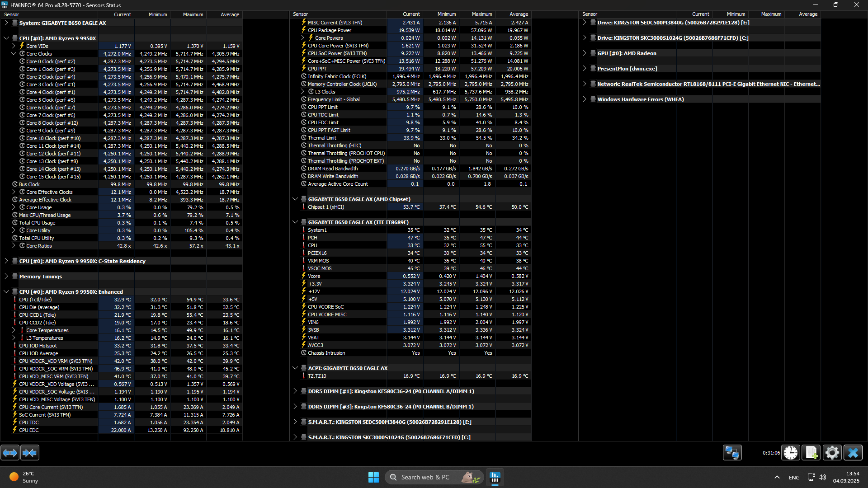This screenshot has height=488, width=868.
Task: Select the CPU (Tctl/Tdie) sensor row
Action: [x=35, y=300]
